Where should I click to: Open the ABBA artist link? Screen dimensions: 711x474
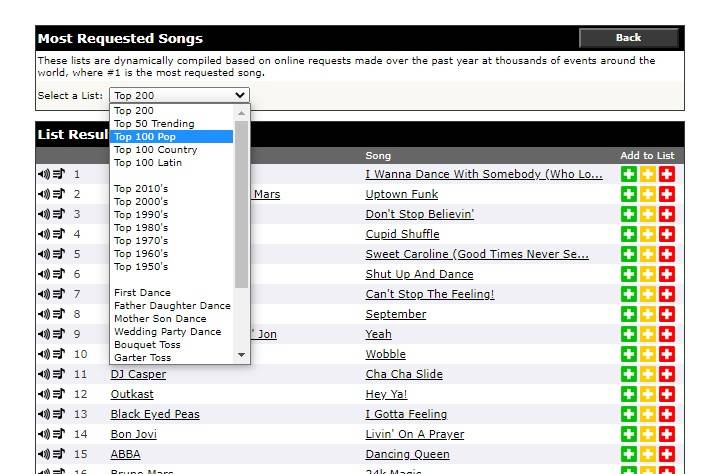(x=126, y=454)
